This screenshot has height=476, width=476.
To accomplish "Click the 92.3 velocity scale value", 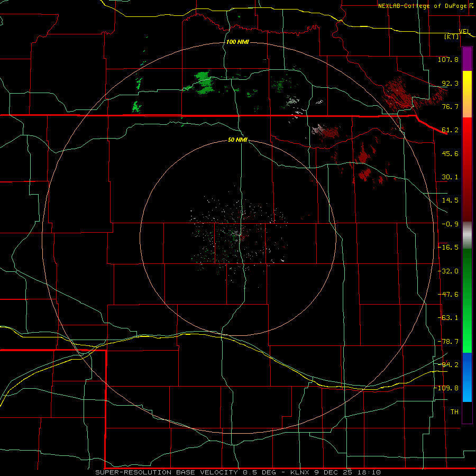I will pyautogui.click(x=450, y=83).
